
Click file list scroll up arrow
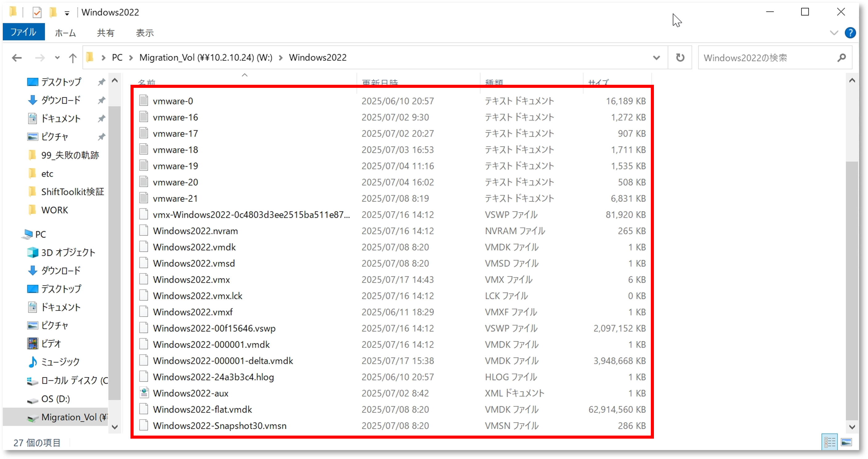[x=852, y=80]
